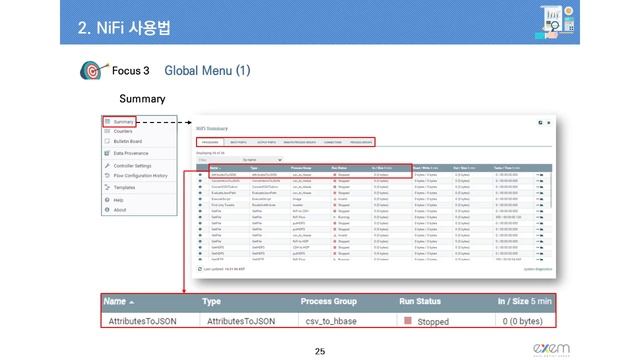The image size is (640, 360).
Task: Open the Summary entry in global menu
Action: click(119, 122)
